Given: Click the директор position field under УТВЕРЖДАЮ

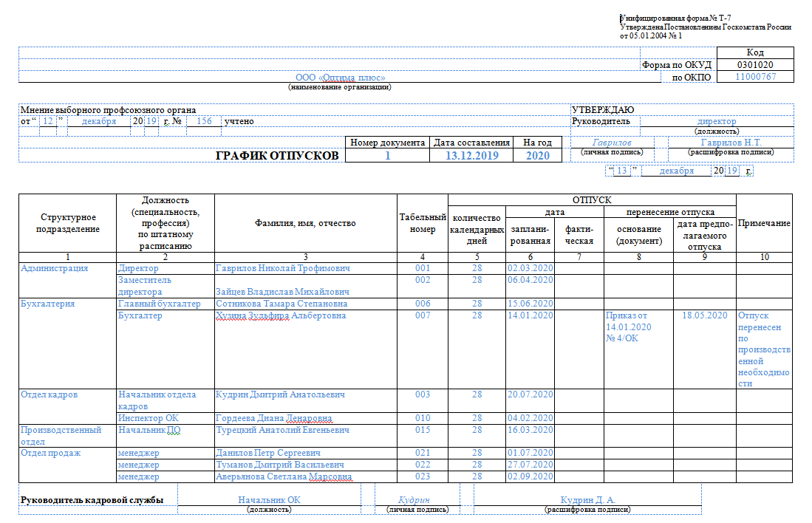Looking at the screenshot, I should tap(717, 121).
